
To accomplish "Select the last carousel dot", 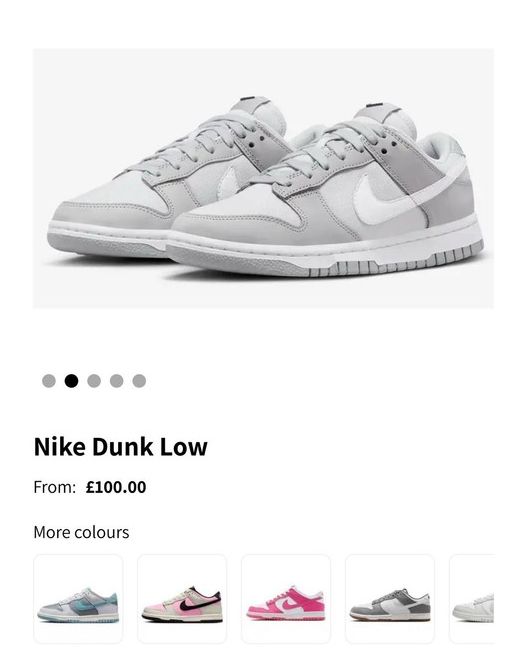I will pyautogui.click(x=139, y=381).
